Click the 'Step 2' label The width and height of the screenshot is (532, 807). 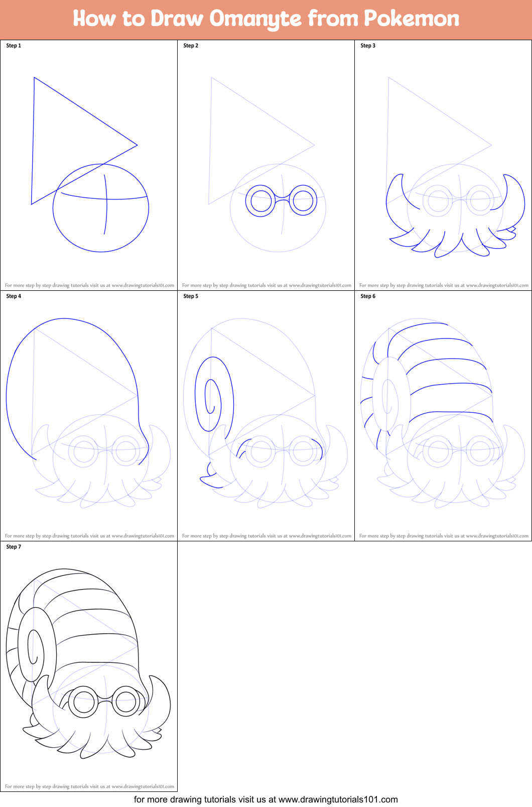[x=191, y=46]
